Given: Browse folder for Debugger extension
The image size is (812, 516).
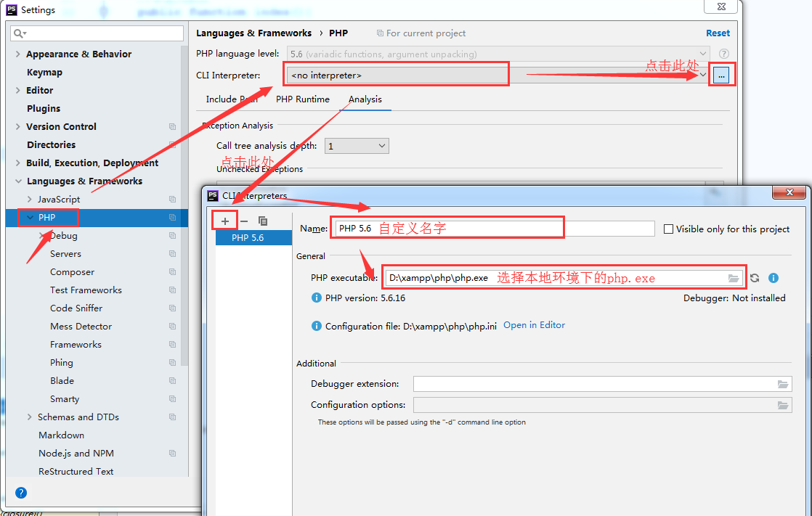Looking at the screenshot, I should point(782,384).
